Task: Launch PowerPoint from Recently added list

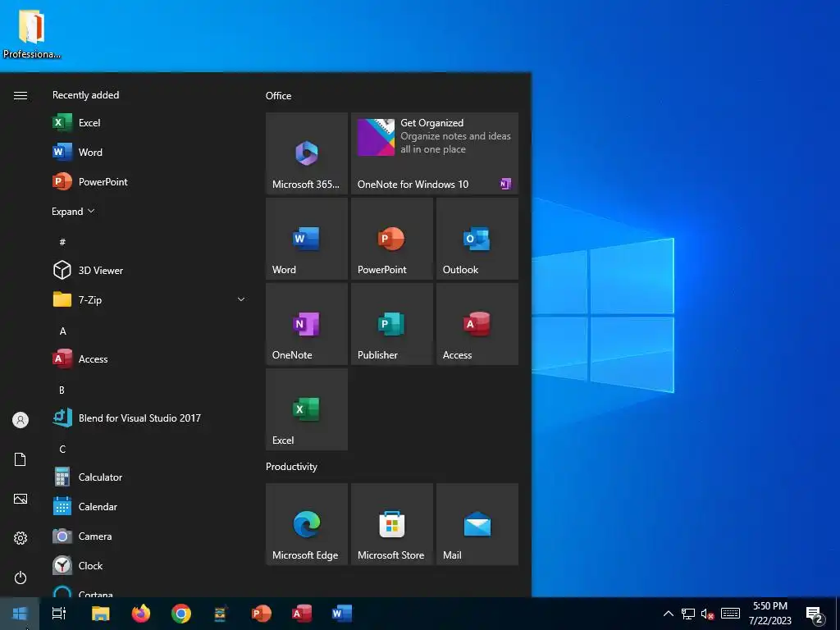Action: click(149, 181)
